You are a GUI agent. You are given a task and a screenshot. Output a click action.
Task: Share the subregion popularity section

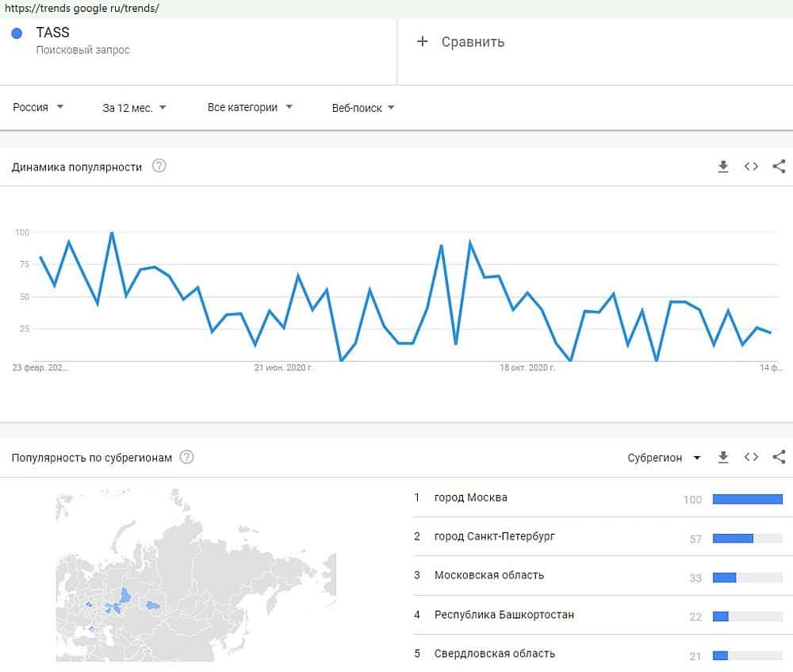click(779, 457)
